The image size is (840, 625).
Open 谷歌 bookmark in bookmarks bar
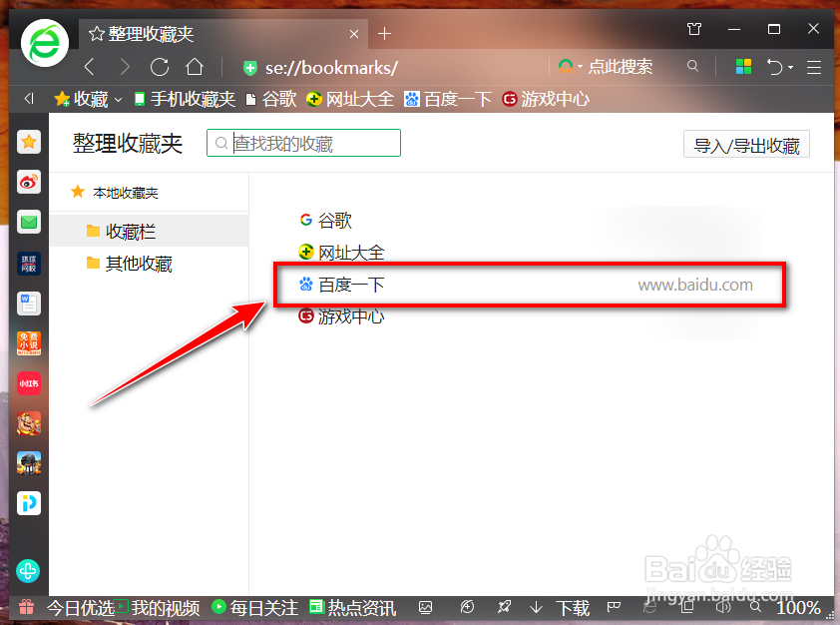click(x=271, y=99)
